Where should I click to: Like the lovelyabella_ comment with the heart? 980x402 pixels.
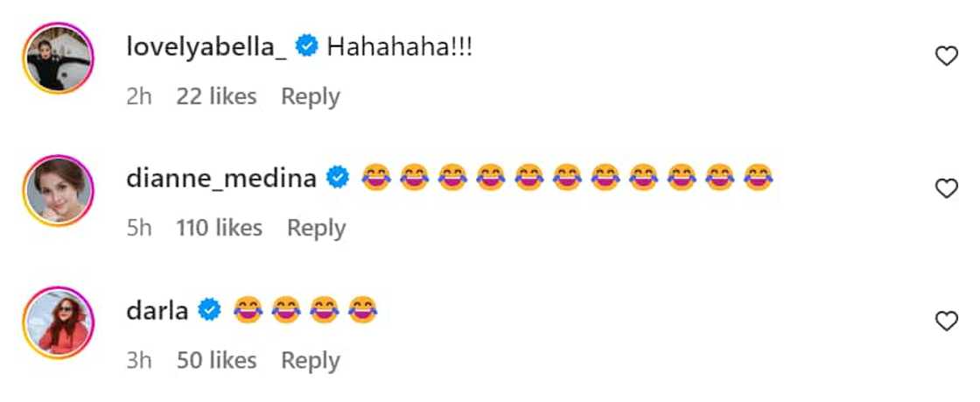pyautogui.click(x=947, y=57)
